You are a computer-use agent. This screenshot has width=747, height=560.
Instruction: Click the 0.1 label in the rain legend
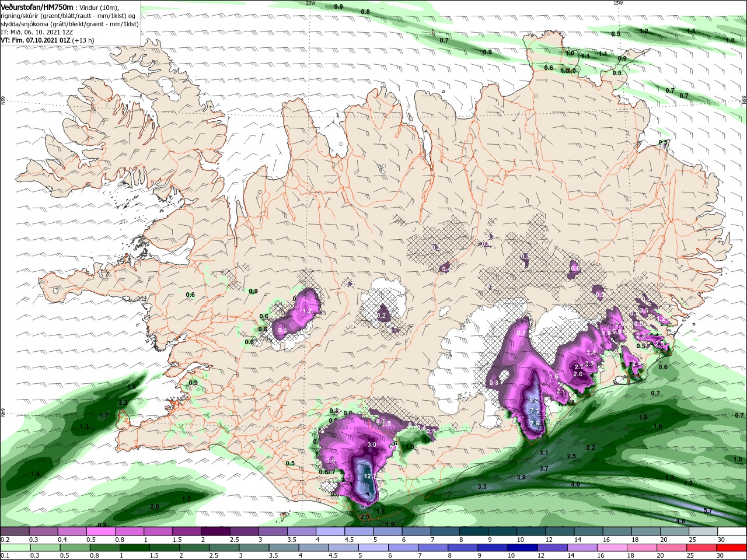tap(5, 556)
